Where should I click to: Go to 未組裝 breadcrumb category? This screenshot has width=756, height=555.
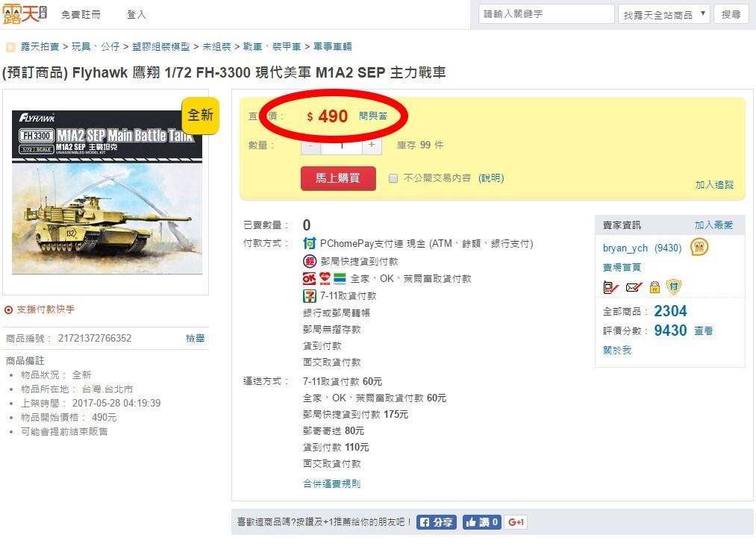tap(216, 47)
